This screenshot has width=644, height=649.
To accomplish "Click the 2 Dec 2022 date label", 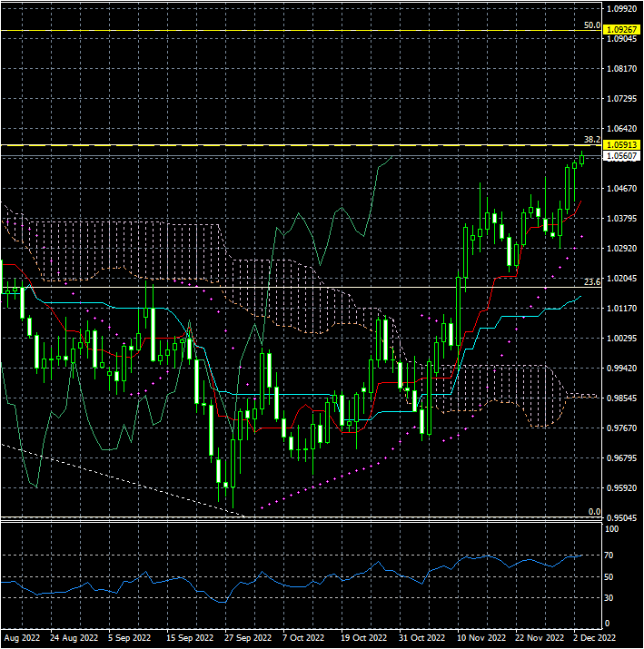I will pos(594,638).
